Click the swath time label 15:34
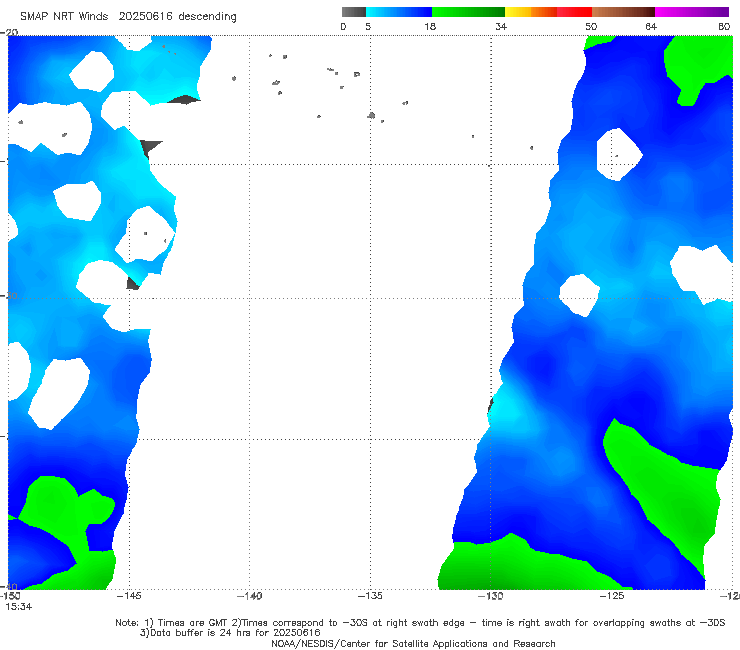Screen dimensions: 740x650 (x=19, y=607)
